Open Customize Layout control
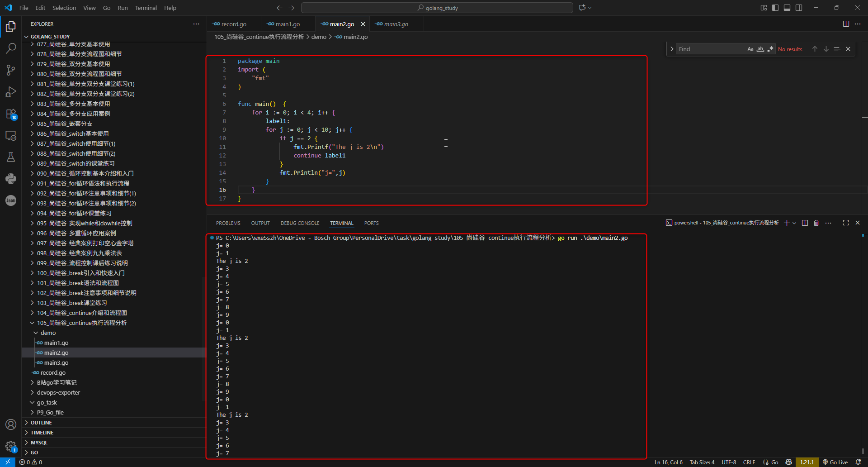Screen dimensions: 868x467 (x=764, y=8)
